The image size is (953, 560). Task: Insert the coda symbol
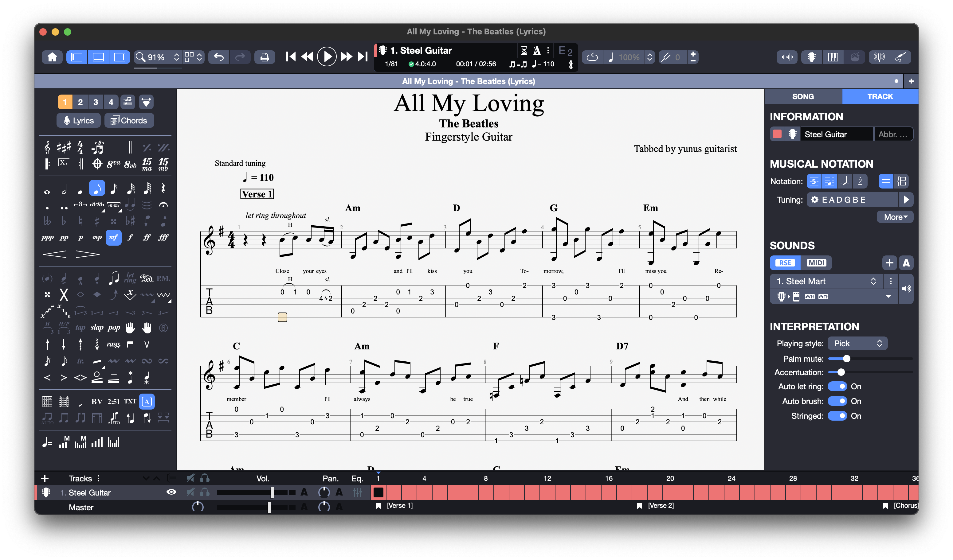click(97, 164)
